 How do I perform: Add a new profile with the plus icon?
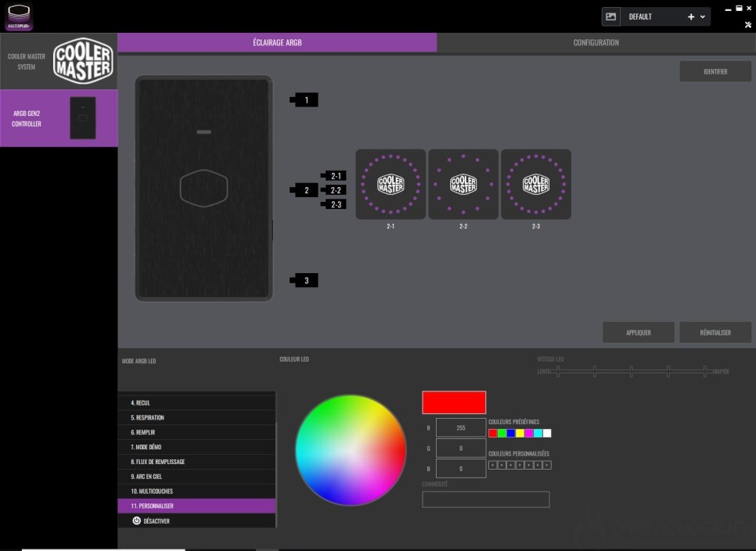691,17
